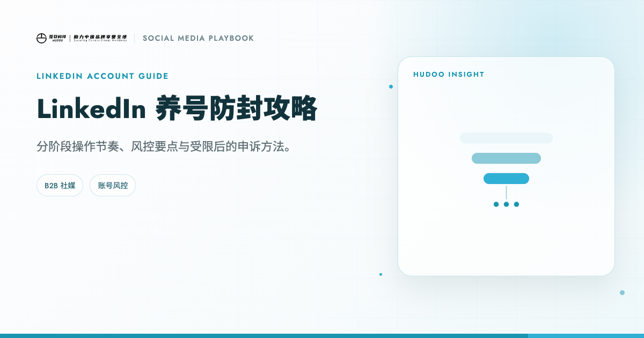Click the Hudoo logo in the header
The image size is (644, 338).
pyautogui.click(x=82, y=38)
